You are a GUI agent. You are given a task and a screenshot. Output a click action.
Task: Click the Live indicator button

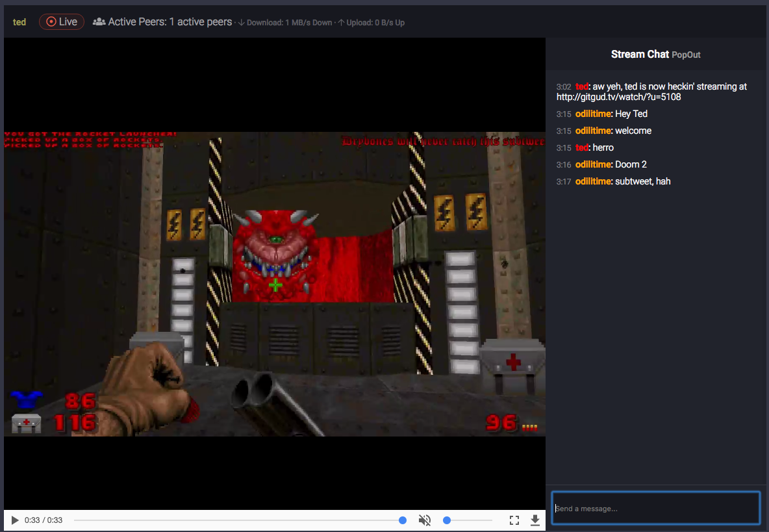tap(62, 21)
